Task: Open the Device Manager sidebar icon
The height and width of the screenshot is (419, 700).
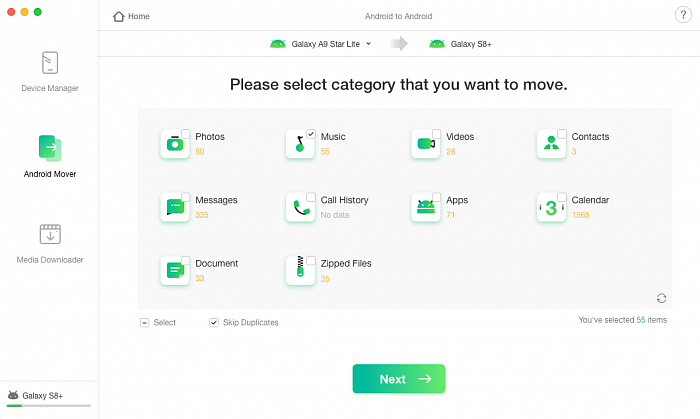Action: 50,62
